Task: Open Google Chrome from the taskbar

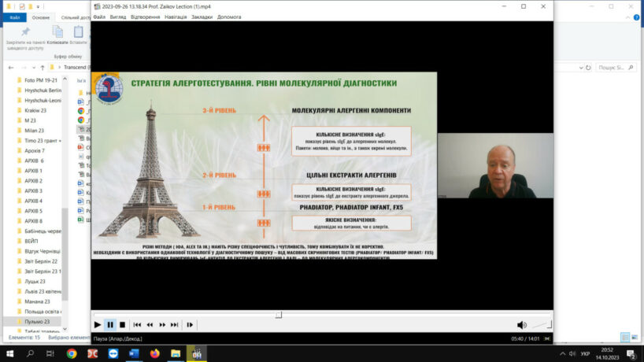Action: click(72, 353)
